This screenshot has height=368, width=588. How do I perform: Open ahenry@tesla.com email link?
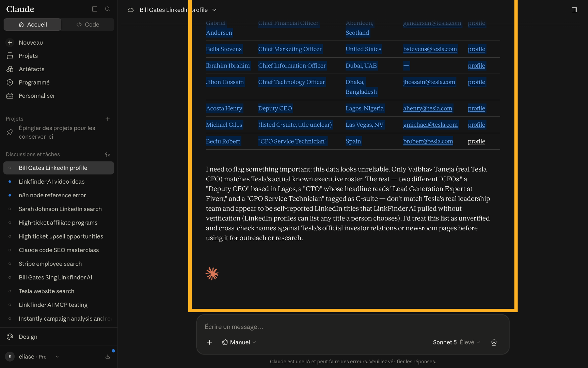click(x=428, y=108)
